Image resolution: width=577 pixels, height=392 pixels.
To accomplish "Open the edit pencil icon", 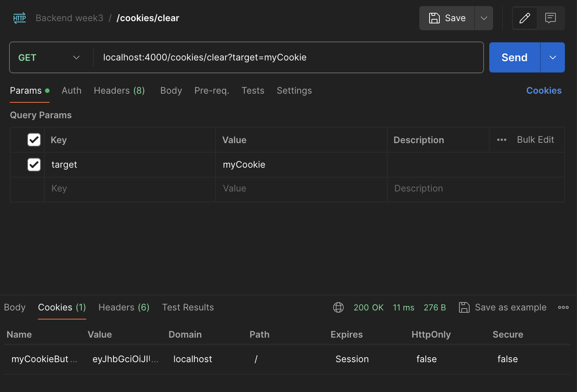I will 525,18.
